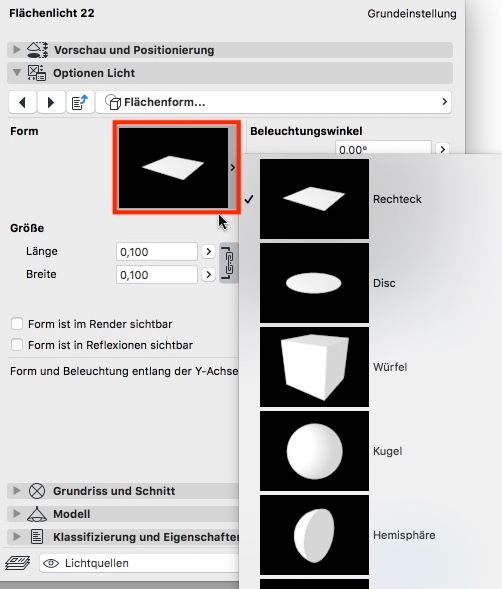Toggle the chain link proportional size icon
The image size is (502, 589).
point(228,263)
